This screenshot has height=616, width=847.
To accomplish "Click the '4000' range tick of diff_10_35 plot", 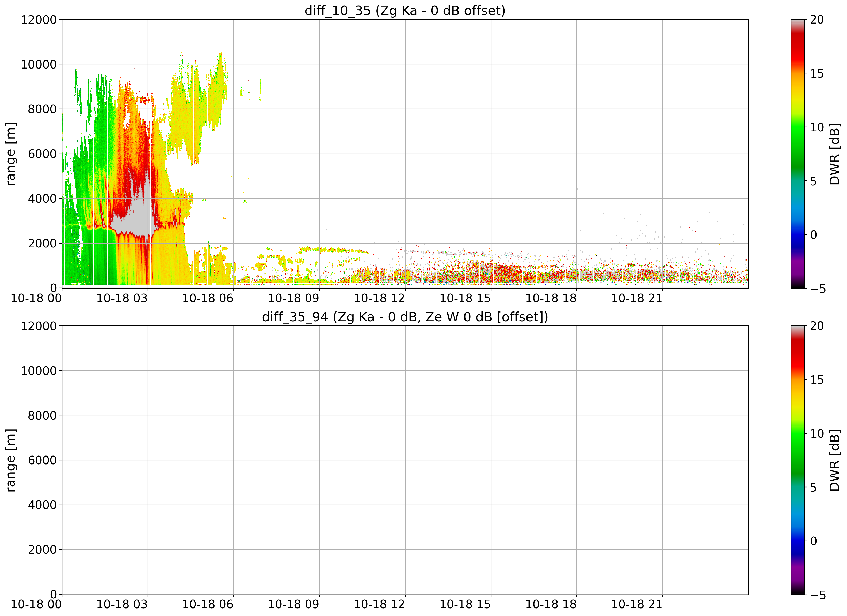I will pyautogui.click(x=42, y=199).
